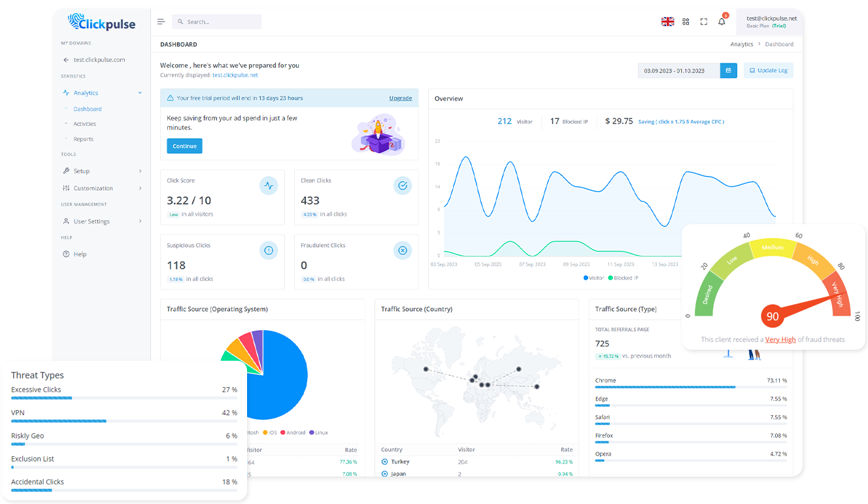Expand the Customization submenu arrow
The image size is (868, 504).
tap(140, 188)
